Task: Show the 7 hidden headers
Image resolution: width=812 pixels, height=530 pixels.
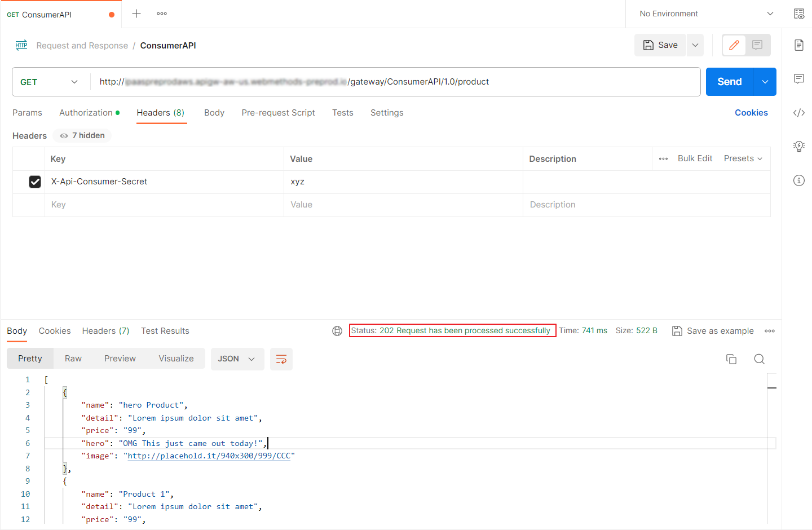Action: (82, 135)
